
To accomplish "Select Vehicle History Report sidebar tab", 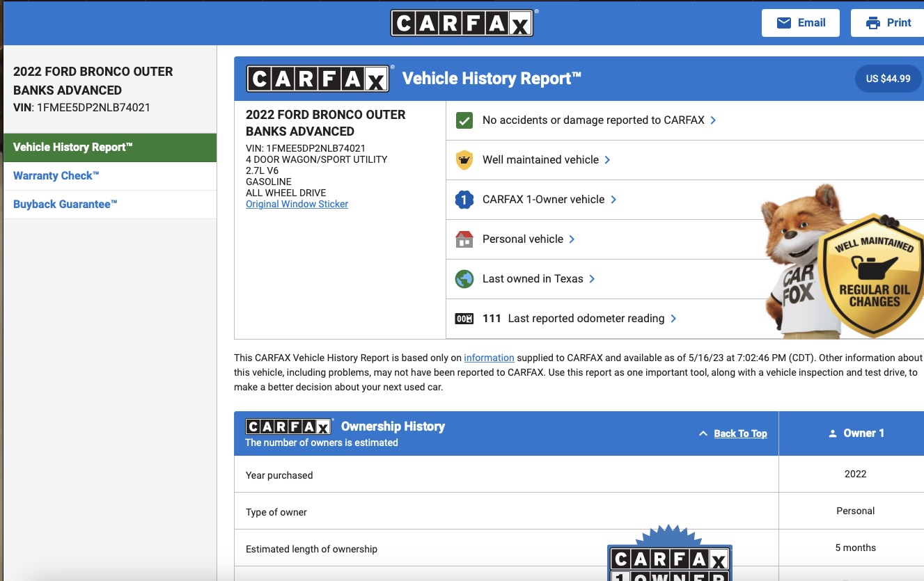I will point(110,148).
